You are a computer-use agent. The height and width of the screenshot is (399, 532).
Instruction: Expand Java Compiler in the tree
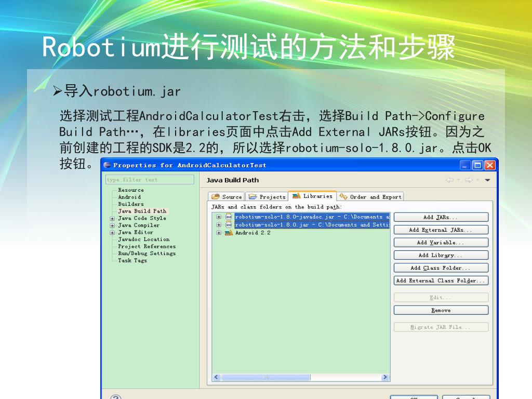(112, 225)
